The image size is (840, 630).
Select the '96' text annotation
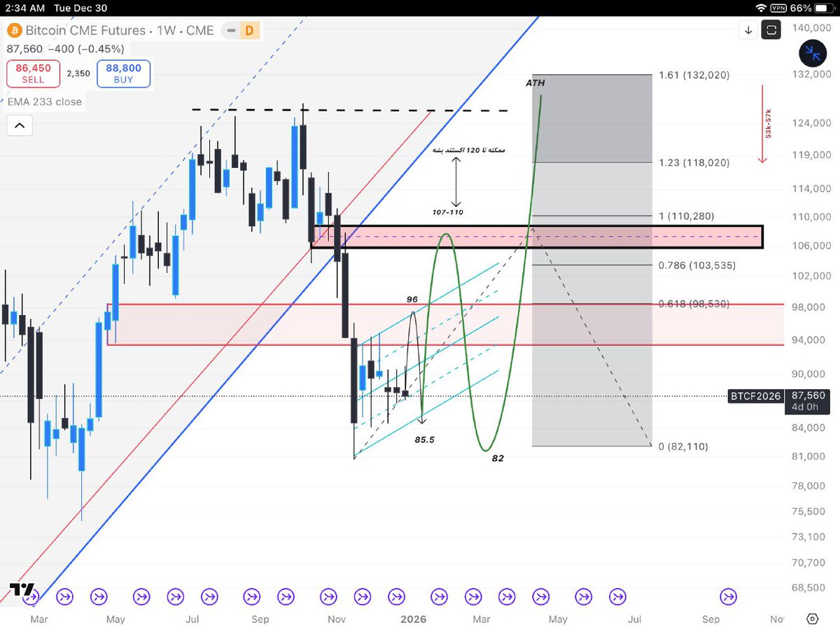click(412, 300)
